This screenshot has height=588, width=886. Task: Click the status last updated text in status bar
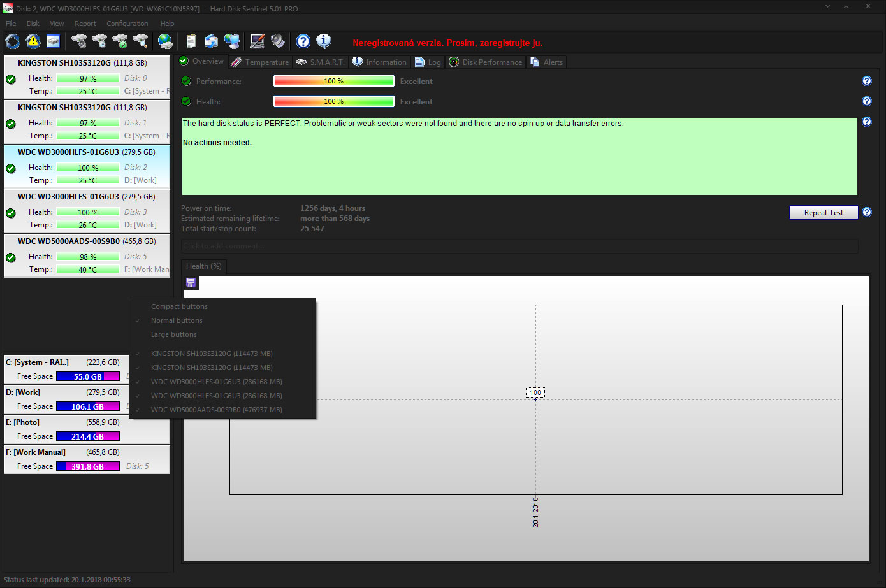tap(67, 580)
